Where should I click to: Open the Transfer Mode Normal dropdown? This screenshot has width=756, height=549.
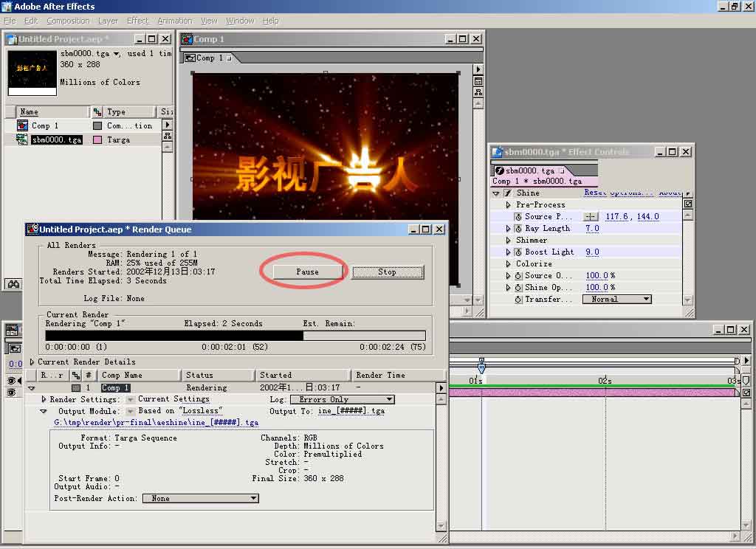(x=616, y=300)
